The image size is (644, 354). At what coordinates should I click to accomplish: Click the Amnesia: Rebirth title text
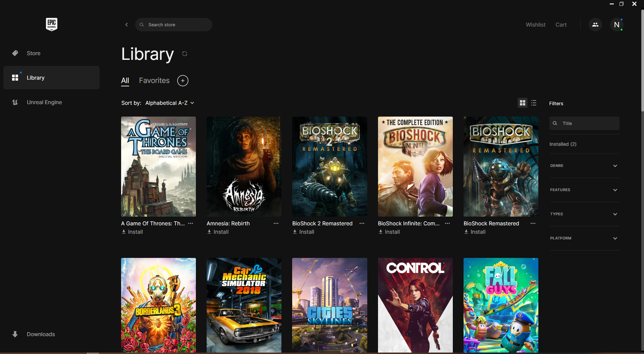[x=228, y=223]
